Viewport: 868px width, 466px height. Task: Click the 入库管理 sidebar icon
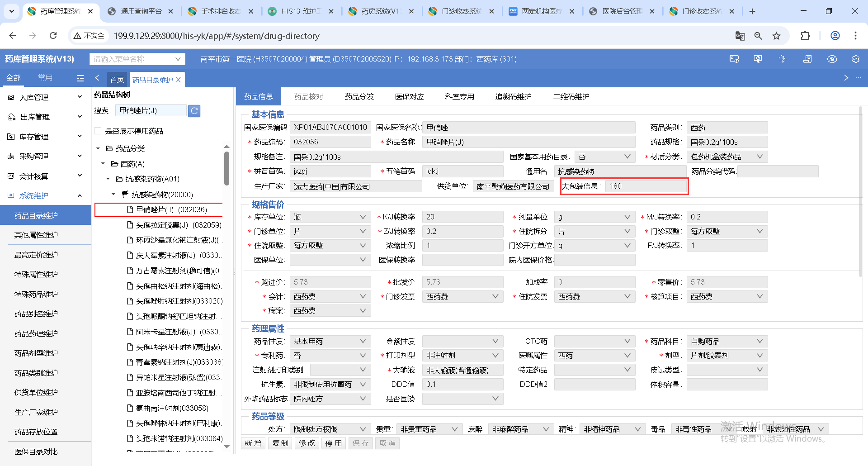click(x=11, y=97)
